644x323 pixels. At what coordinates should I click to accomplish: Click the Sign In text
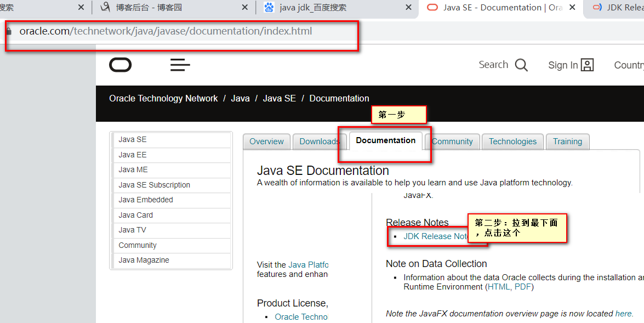click(x=563, y=65)
